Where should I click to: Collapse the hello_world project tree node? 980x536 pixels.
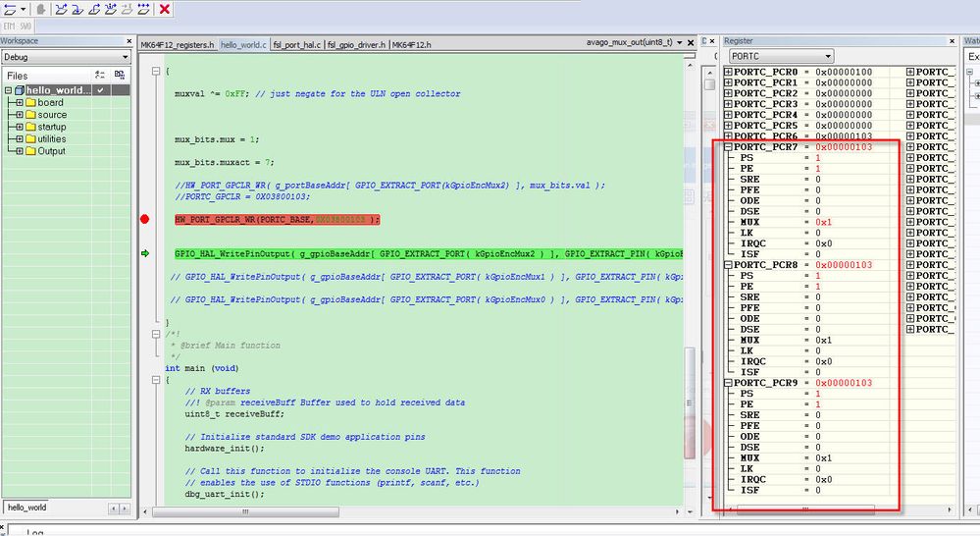[x=8, y=90]
